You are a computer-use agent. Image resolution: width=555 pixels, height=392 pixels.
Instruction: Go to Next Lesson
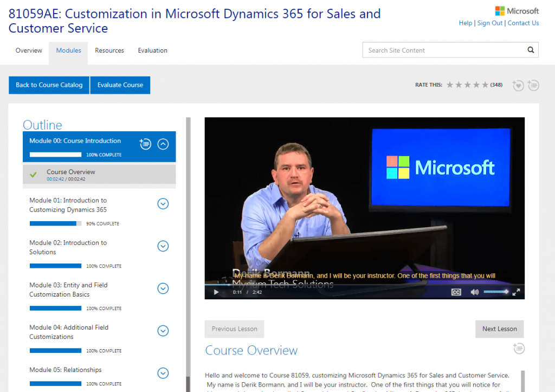[x=499, y=329]
